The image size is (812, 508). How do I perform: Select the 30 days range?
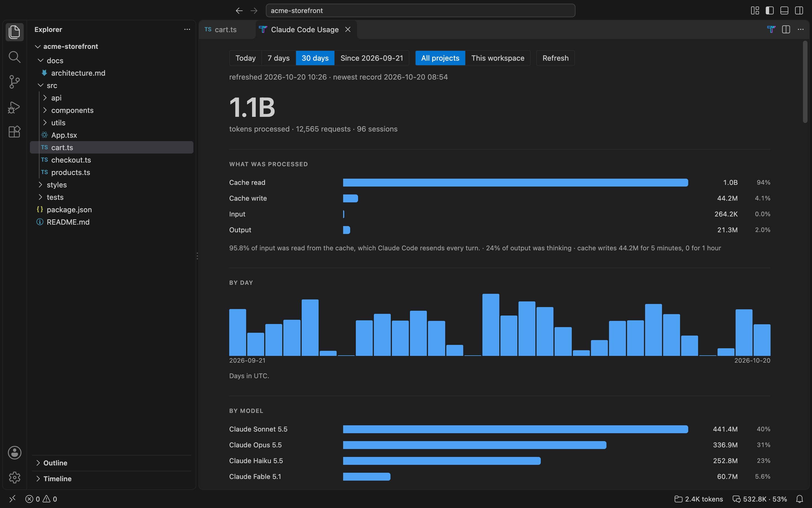pos(315,58)
